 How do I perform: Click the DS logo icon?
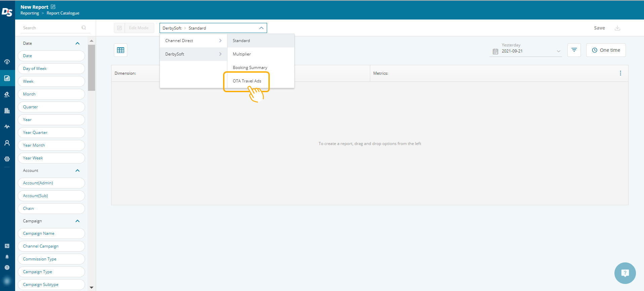(x=7, y=12)
